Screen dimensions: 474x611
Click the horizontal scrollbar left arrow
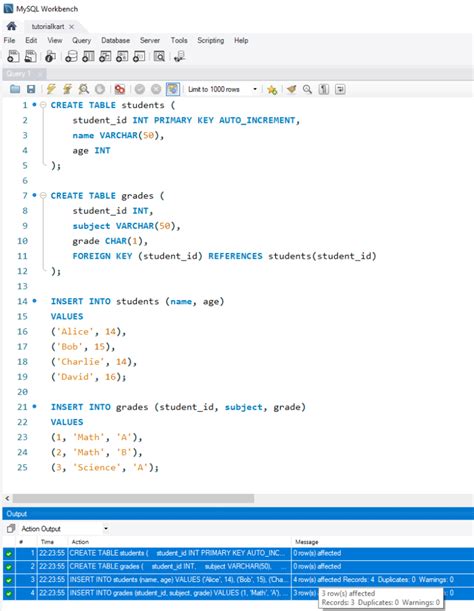point(7,498)
